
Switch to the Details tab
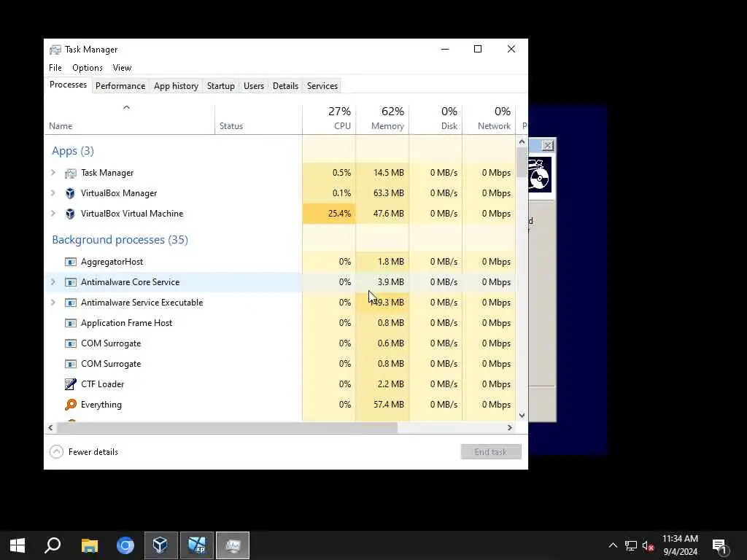(x=285, y=86)
